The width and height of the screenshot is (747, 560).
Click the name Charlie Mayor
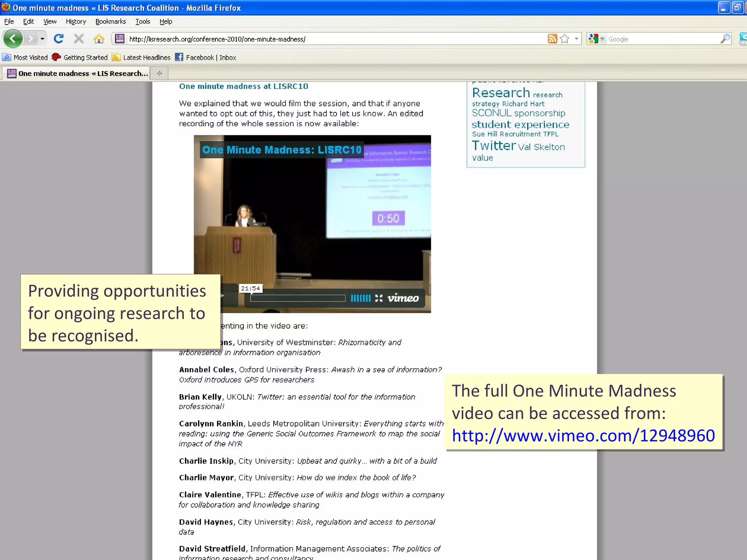click(x=206, y=478)
